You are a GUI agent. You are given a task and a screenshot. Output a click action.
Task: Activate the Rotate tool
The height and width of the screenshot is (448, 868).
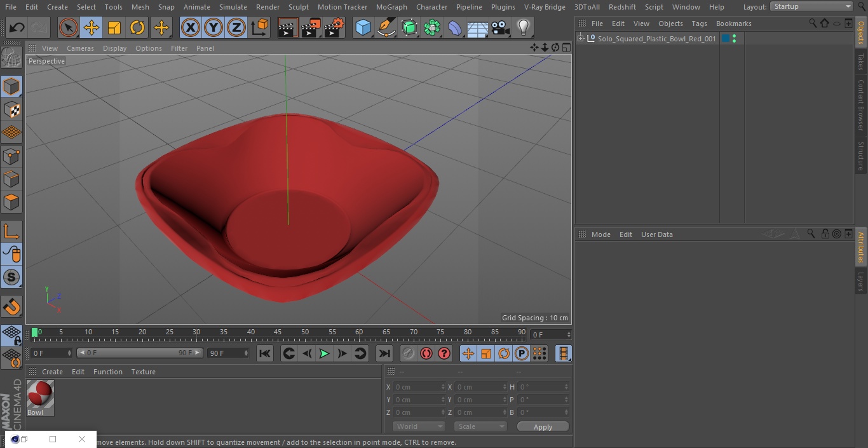pyautogui.click(x=137, y=28)
